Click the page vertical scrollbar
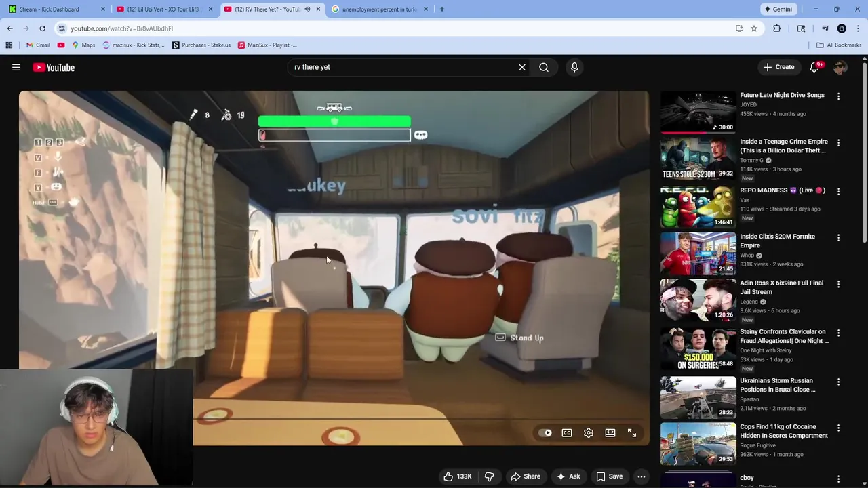Screen dimensions: 868x488 pos(864,152)
